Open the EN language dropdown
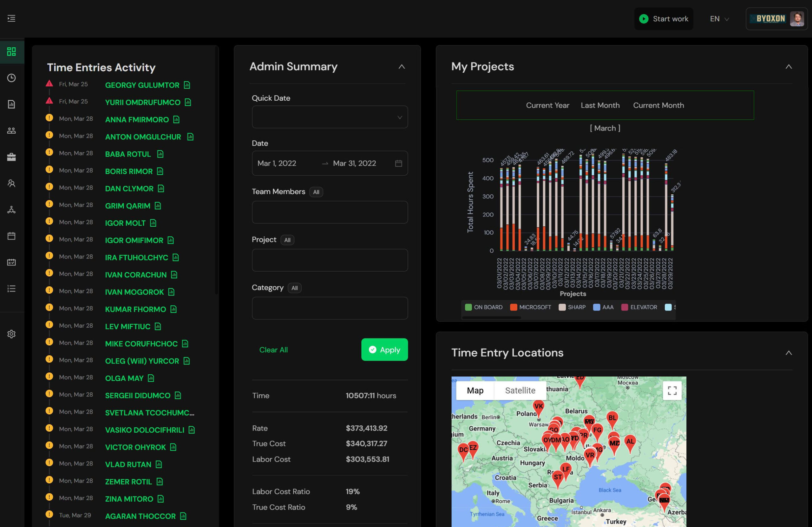The width and height of the screenshot is (812, 527). (x=719, y=19)
